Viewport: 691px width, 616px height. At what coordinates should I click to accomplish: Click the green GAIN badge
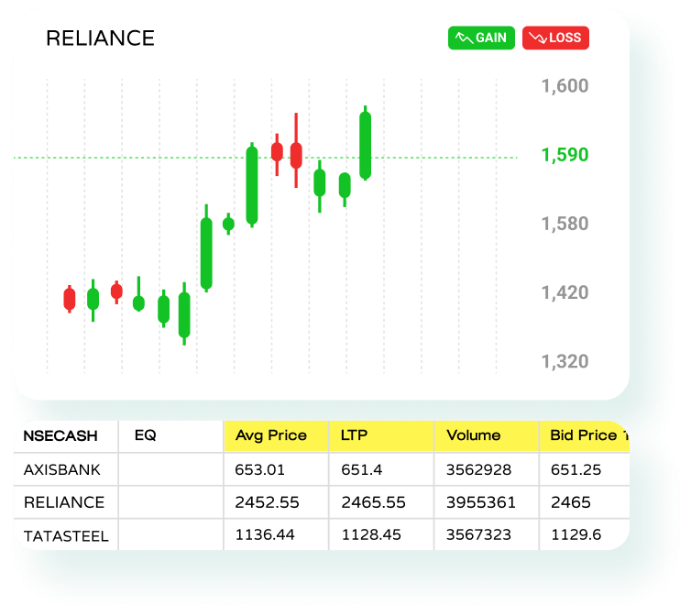tap(481, 38)
